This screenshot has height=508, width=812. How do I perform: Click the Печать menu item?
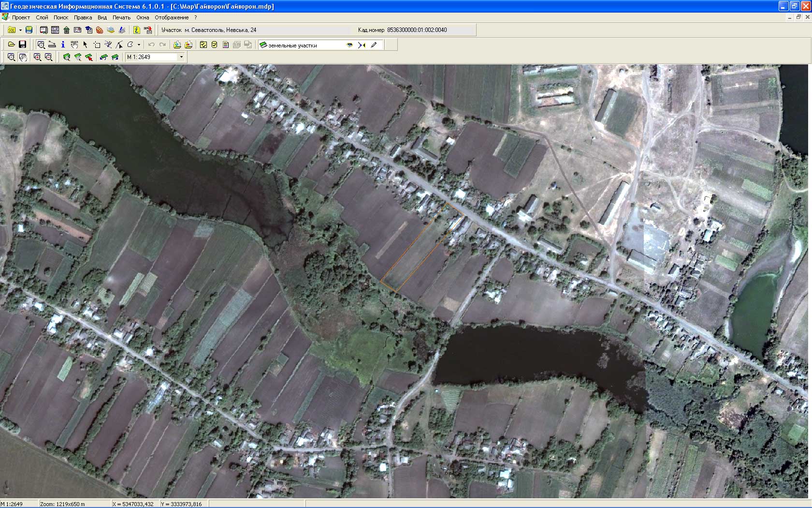121,17
